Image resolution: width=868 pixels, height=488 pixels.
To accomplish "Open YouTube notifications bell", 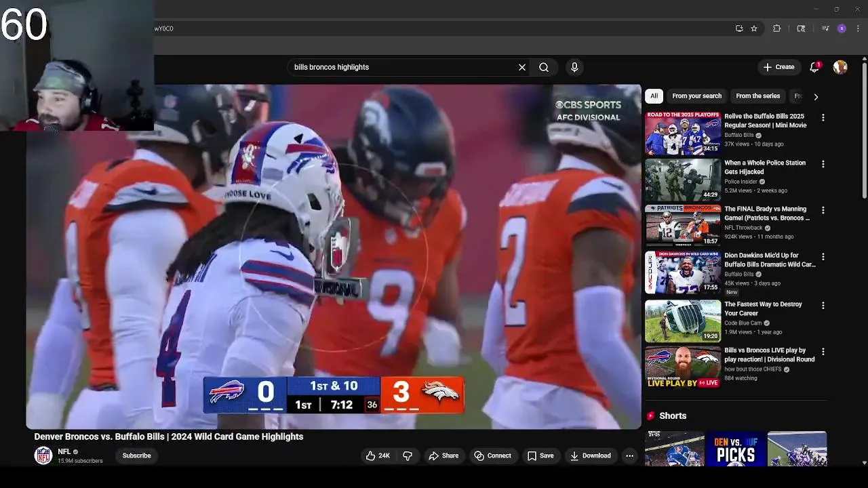I will (814, 67).
